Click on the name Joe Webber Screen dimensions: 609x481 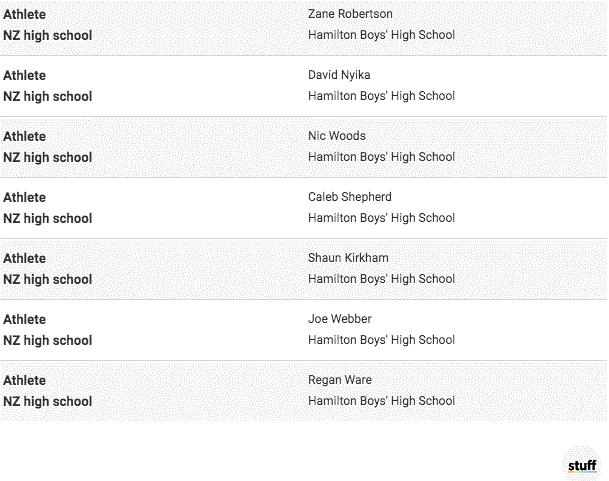[x=339, y=319]
